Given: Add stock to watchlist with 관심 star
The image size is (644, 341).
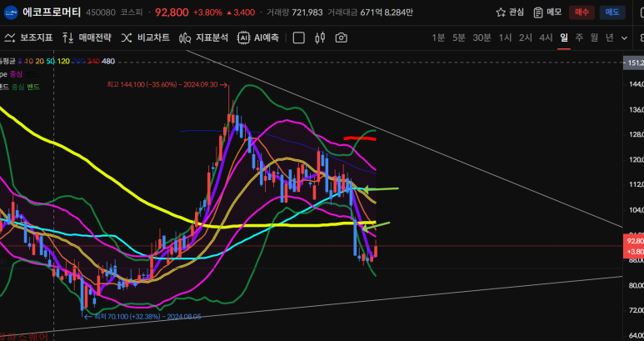Looking at the screenshot, I should click(x=510, y=13).
